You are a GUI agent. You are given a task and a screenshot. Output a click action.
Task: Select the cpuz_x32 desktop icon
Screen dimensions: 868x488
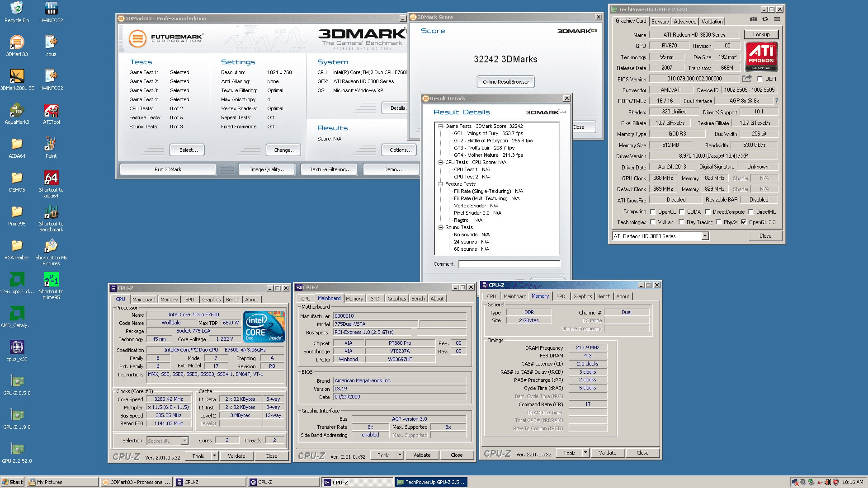(x=17, y=351)
